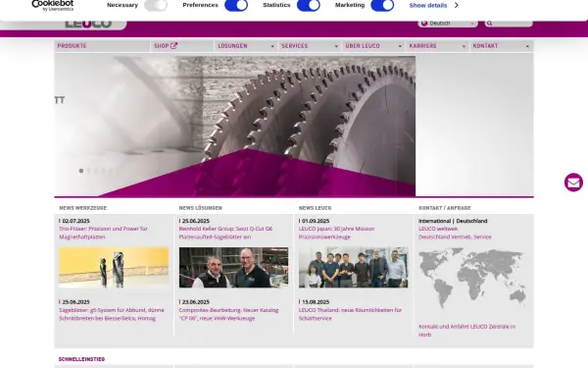Click the saw blades hero banner
Screen dimensions: 588x368
pos(235,127)
